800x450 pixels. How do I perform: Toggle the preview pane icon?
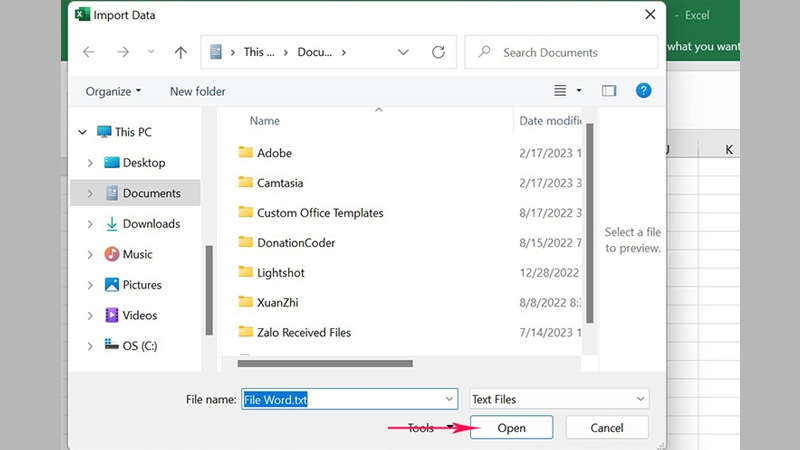[x=609, y=91]
